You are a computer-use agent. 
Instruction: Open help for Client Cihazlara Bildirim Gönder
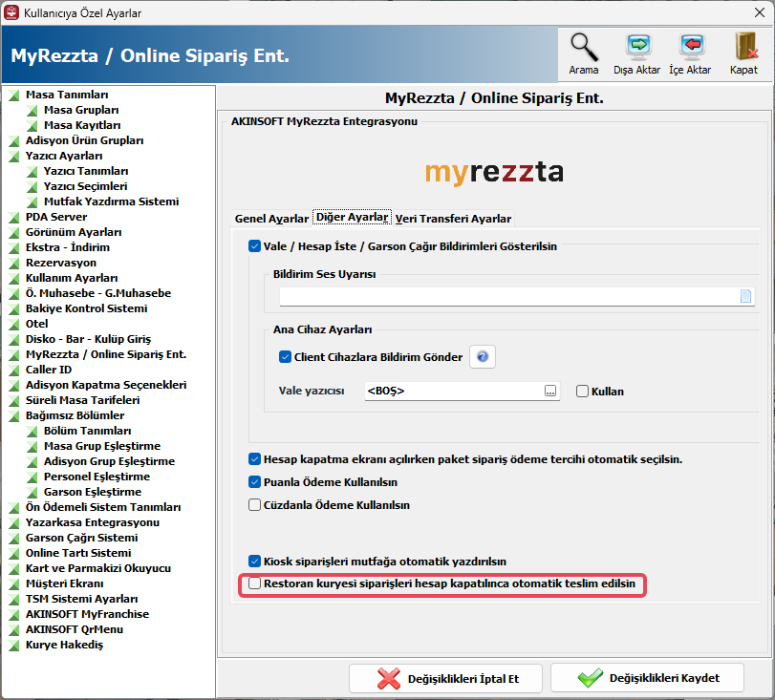[483, 356]
